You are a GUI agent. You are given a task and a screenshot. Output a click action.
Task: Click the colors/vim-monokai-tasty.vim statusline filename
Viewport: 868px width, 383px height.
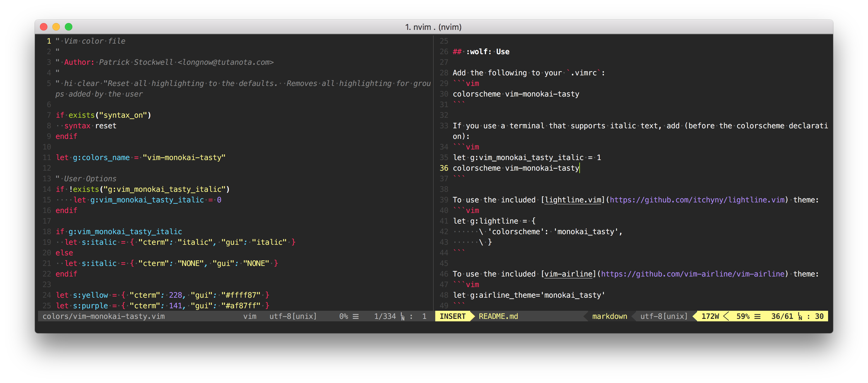tap(104, 316)
